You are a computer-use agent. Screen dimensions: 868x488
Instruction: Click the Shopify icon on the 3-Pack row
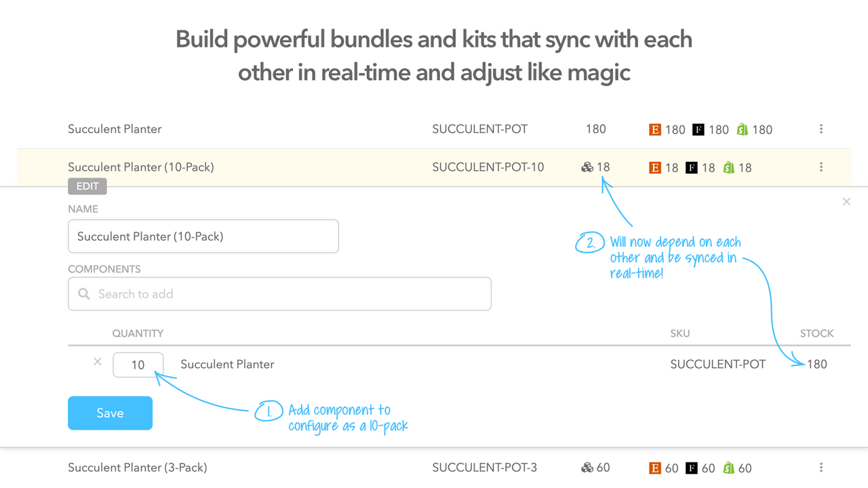728,468
